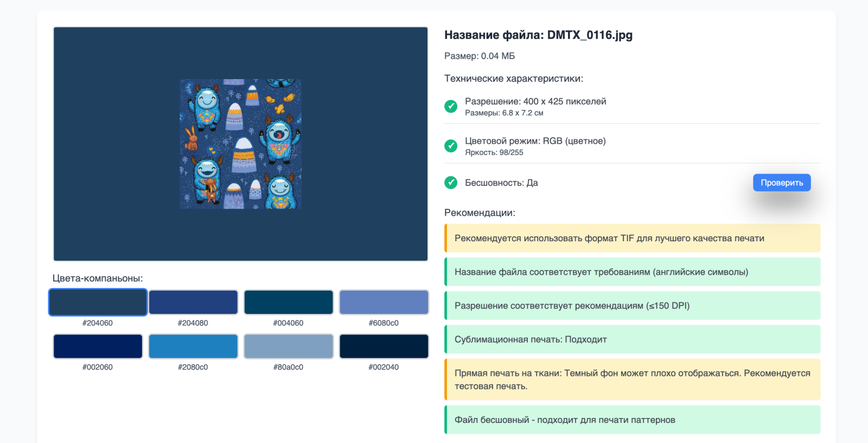Click the 'Цвета-компаньоны:' heading

click(x=98, y=278)
